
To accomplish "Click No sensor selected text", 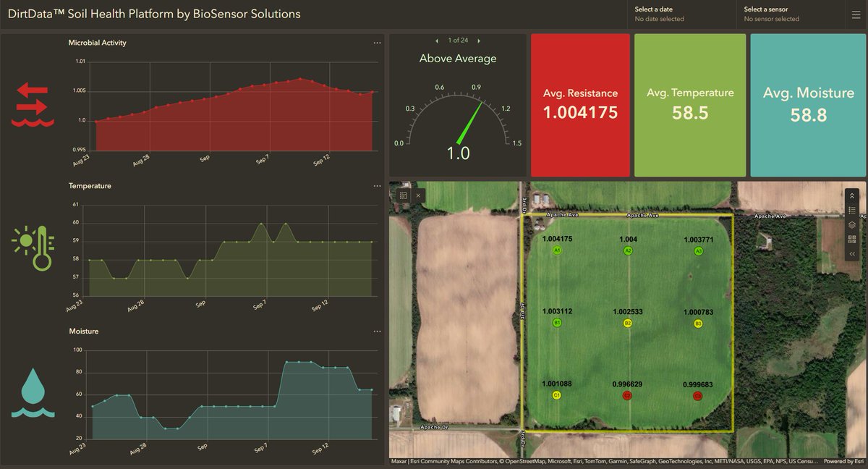I will point(772,19).
